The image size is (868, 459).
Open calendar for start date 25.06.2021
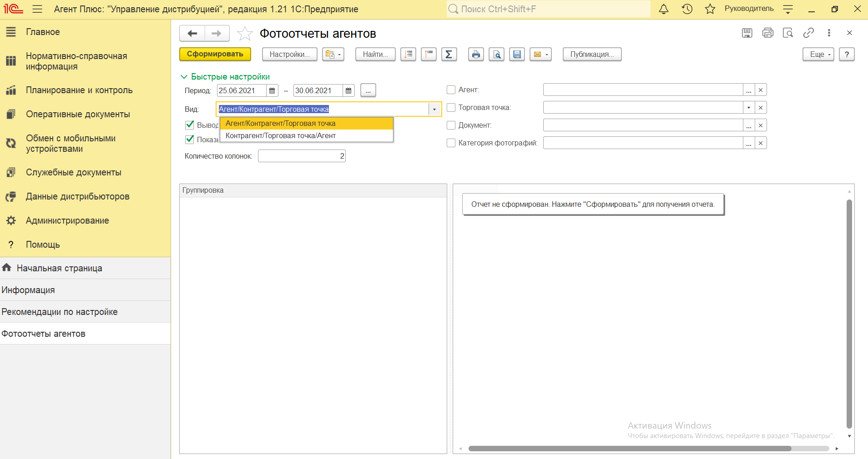pyautogui.click(x=272, y=90)
